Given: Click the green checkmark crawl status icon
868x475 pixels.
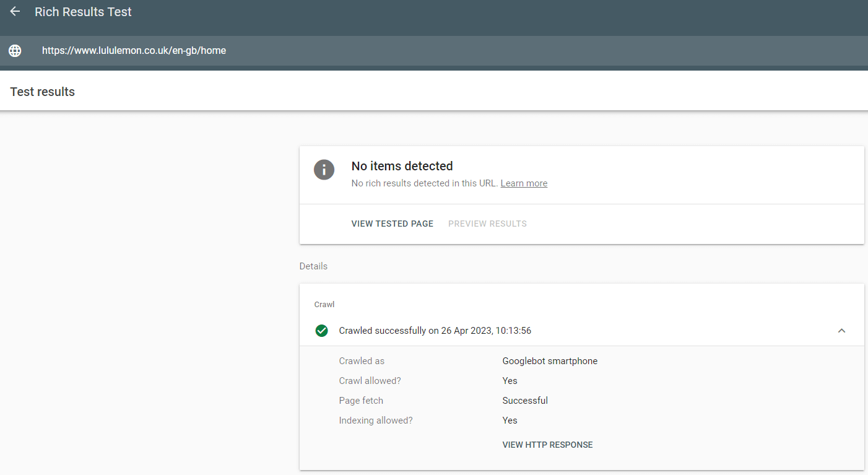Looking at the screenshot, I should pyautogui.click(x=321, y=331).
